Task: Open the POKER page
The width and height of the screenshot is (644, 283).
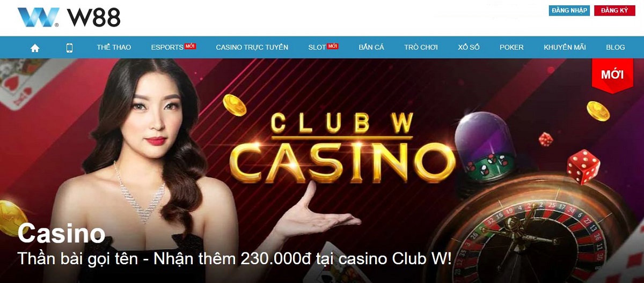Action: (511, 47)
